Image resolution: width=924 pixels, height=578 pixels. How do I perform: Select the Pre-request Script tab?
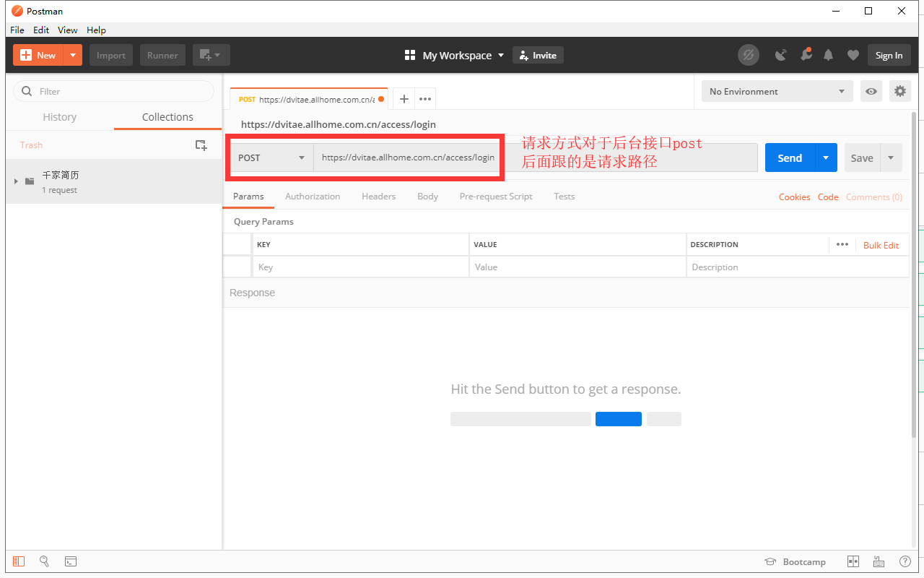click(x=496, y=197)
